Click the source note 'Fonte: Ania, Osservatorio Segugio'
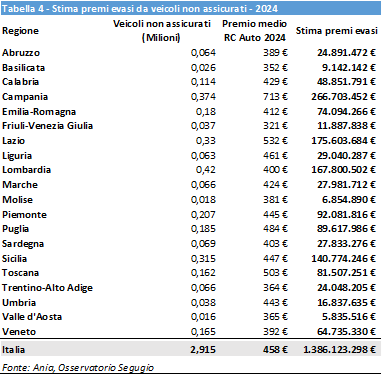This screenshot has height=375, width=382. (78, 367)
